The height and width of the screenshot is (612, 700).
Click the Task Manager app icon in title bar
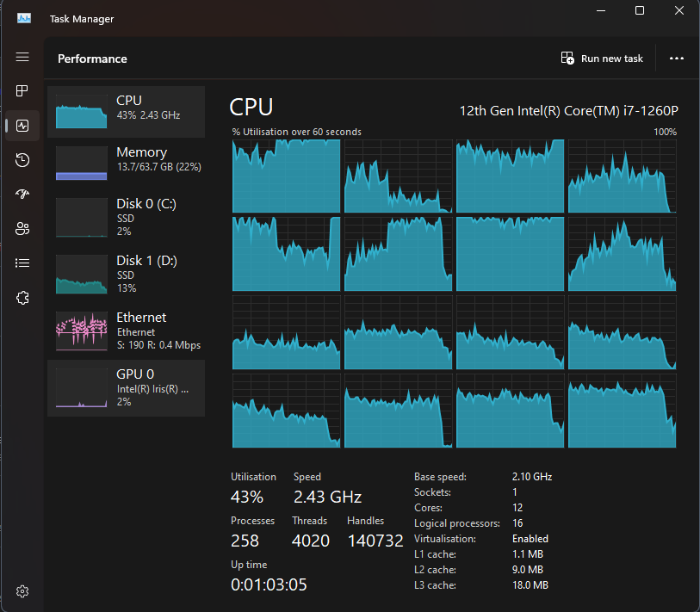click(x=24, y=18)
